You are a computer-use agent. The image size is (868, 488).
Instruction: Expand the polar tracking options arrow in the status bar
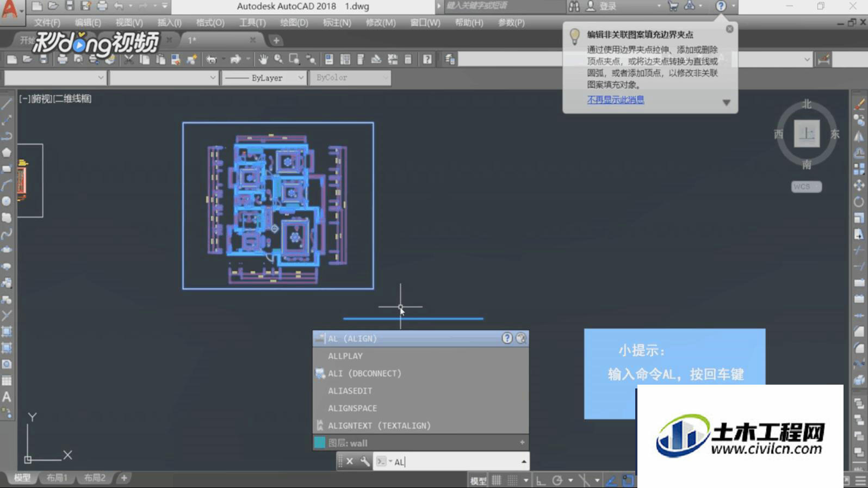[x=571, y=480]
